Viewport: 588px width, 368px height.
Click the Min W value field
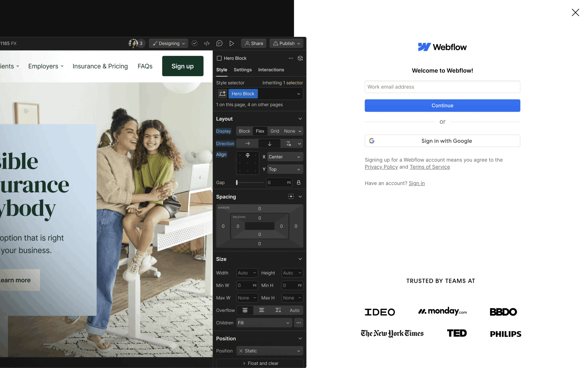click(x=247, y=286)
